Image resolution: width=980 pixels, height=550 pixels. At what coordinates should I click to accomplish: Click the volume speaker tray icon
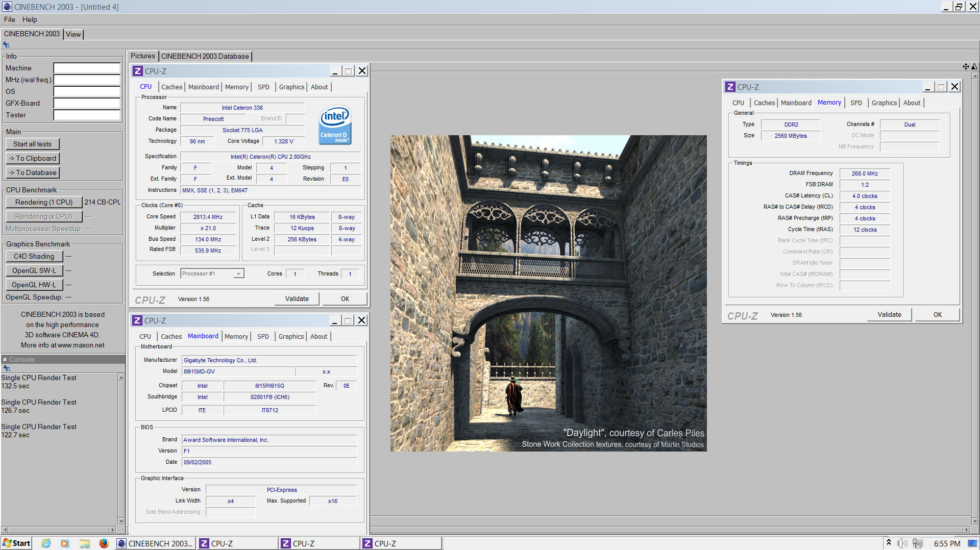click(902, 543)
